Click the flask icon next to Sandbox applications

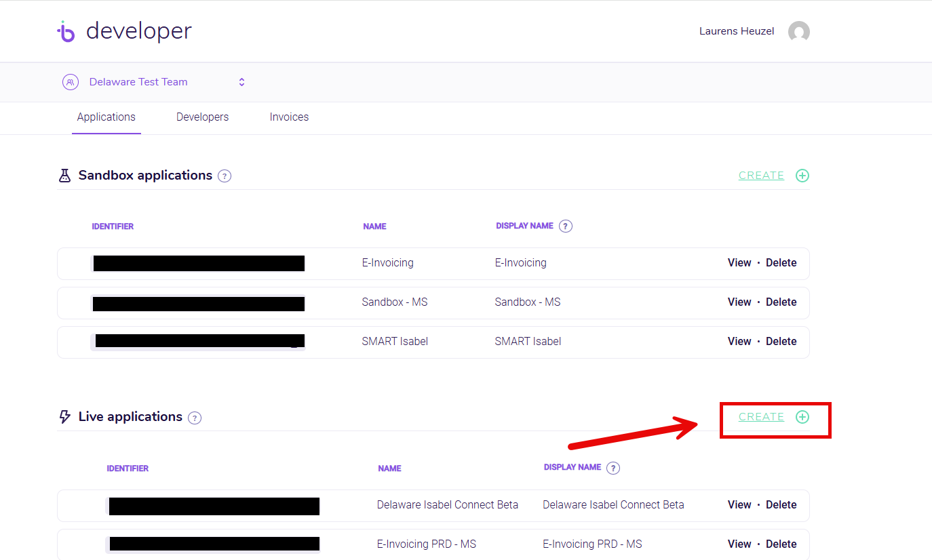click(x=64, y=176)
